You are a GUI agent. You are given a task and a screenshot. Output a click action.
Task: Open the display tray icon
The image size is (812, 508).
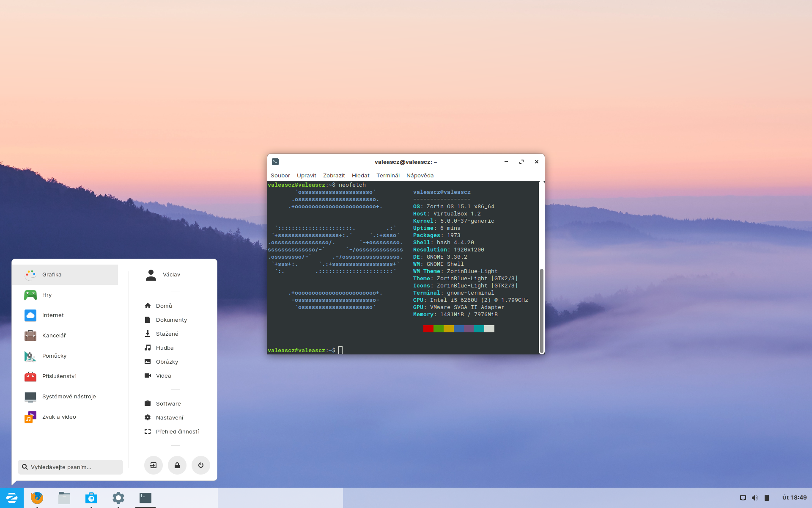pyautogui.click(x=743, y=498)
